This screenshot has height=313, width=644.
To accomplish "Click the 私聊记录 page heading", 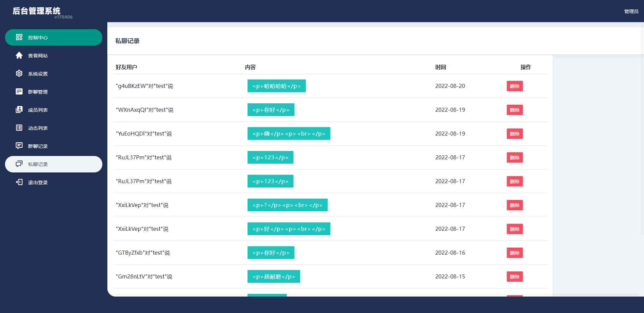I will (x=127, y=41).
